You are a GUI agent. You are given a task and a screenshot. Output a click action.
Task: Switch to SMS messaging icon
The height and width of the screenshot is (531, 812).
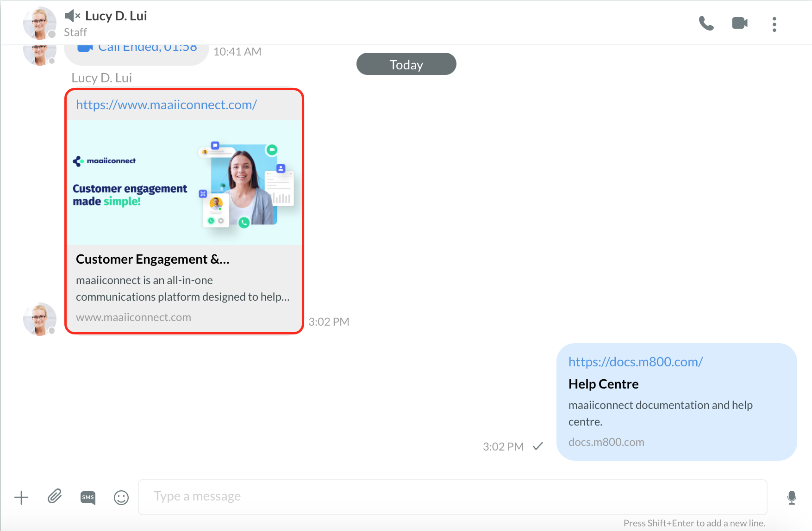point(88,498)
